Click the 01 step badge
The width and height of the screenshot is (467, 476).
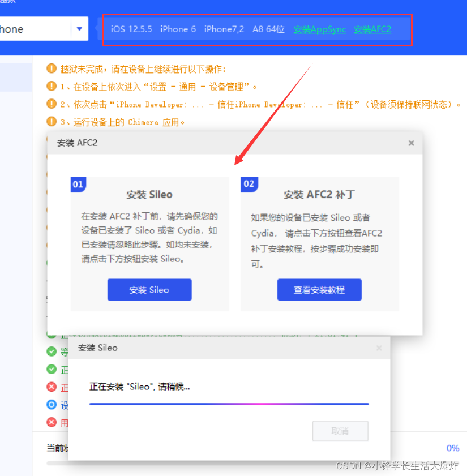click(78, 185)
